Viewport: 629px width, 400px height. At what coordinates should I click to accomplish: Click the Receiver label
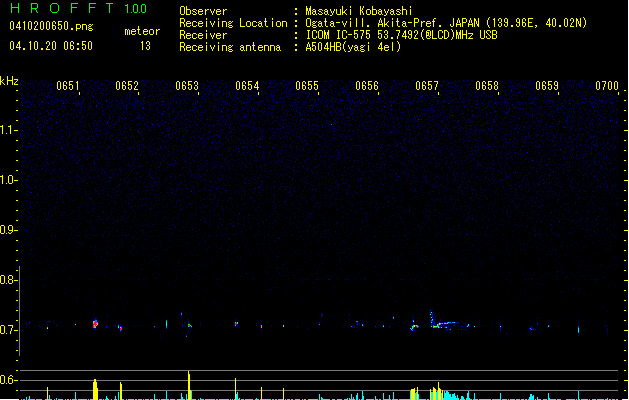coord(203,35)
